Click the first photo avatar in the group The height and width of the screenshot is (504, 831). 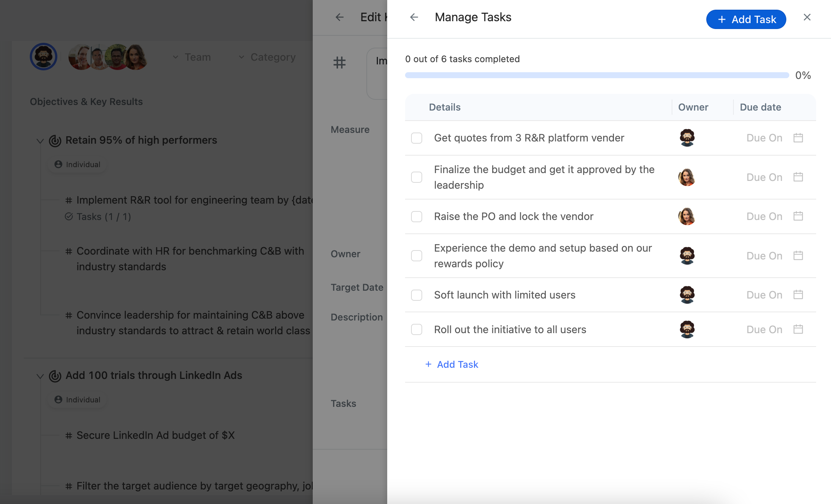(80, 57)
